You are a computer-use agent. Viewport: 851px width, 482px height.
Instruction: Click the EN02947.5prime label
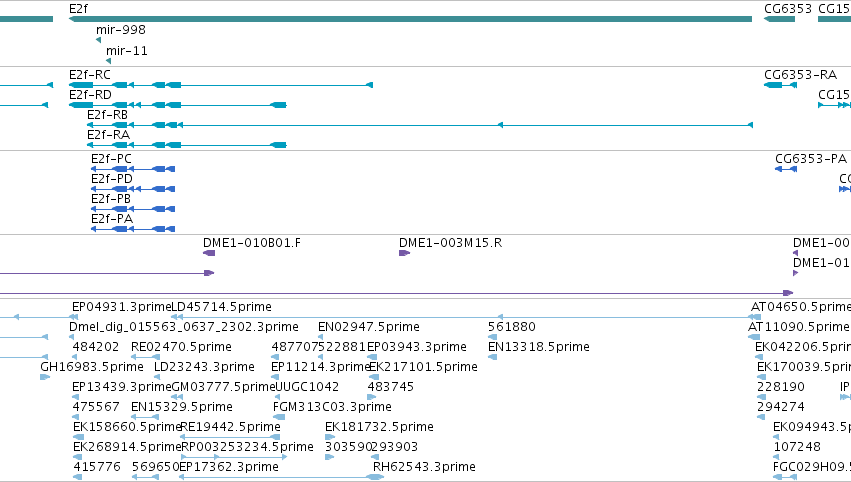coord(369,327)
